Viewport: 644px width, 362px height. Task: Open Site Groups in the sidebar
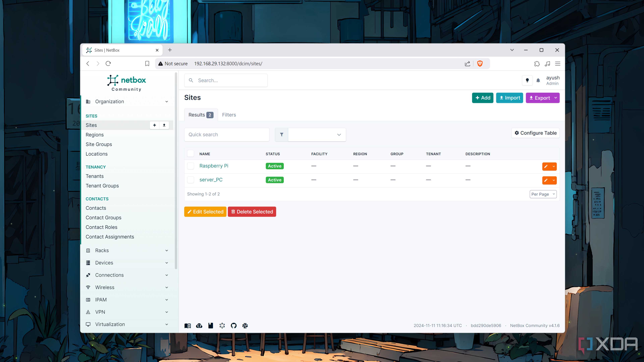point(99,144)
